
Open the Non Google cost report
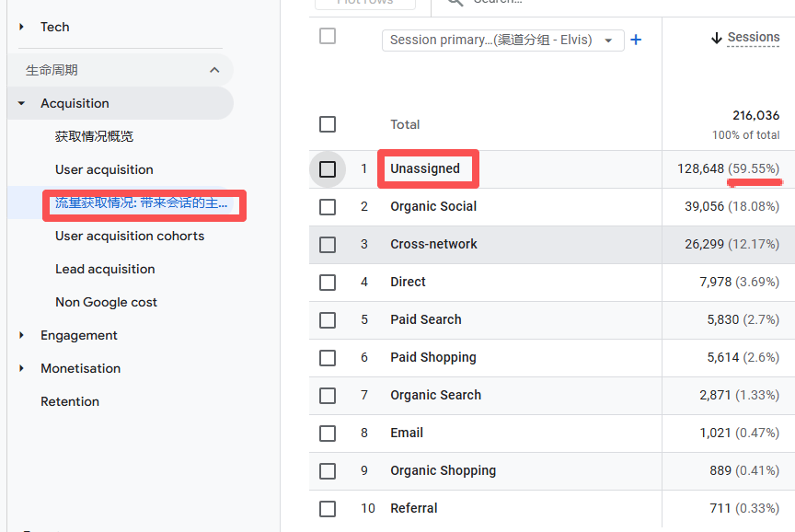106,302
